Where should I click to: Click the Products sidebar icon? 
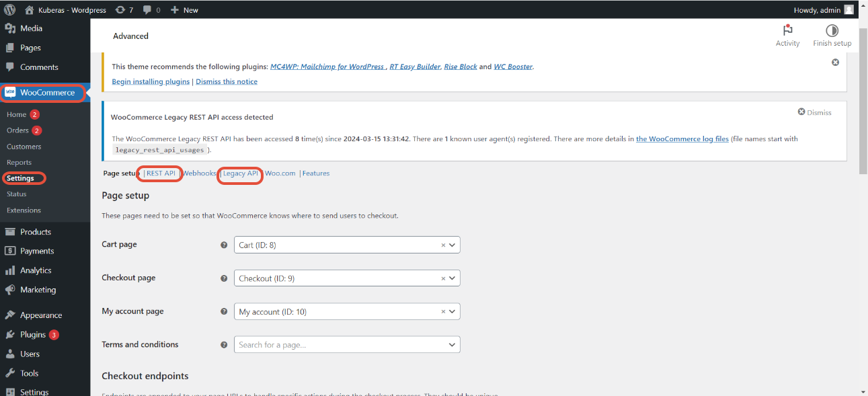(x=9, y=232)
